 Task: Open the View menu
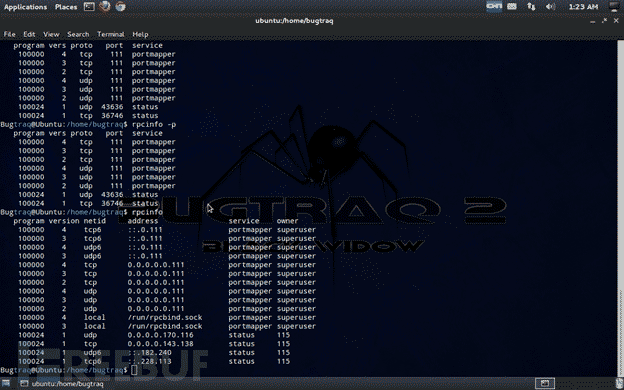51,34
